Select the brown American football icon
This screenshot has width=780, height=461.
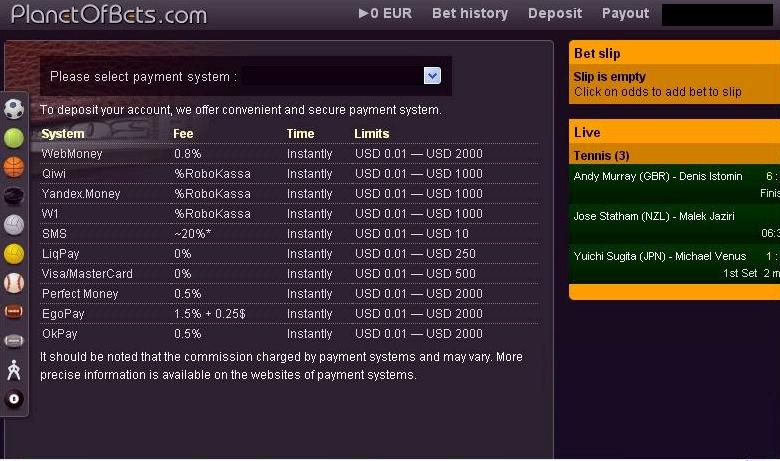click(14, 312)
